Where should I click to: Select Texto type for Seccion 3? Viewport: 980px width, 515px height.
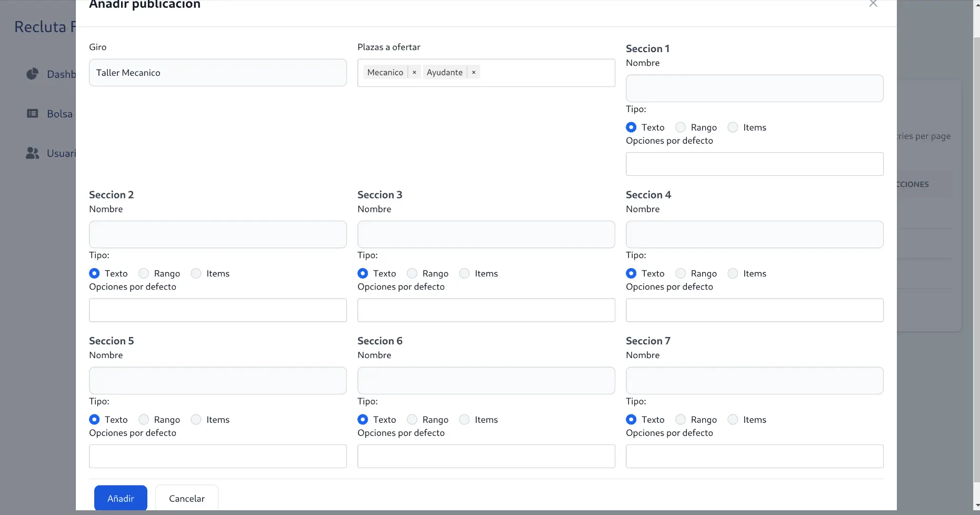coord(363,273)
